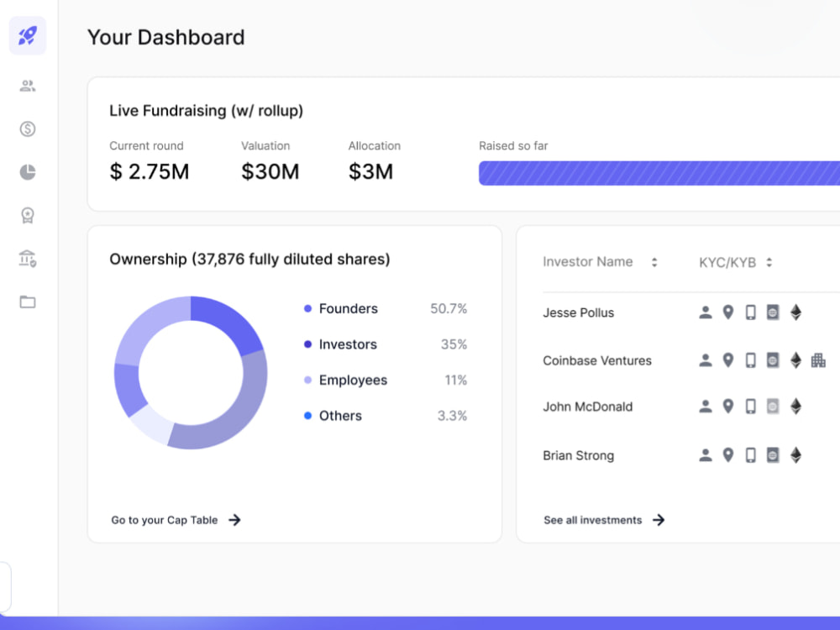Select Employees legend color dot
The width and height of the screenshot is (840, 630).
tap(307, 380)
